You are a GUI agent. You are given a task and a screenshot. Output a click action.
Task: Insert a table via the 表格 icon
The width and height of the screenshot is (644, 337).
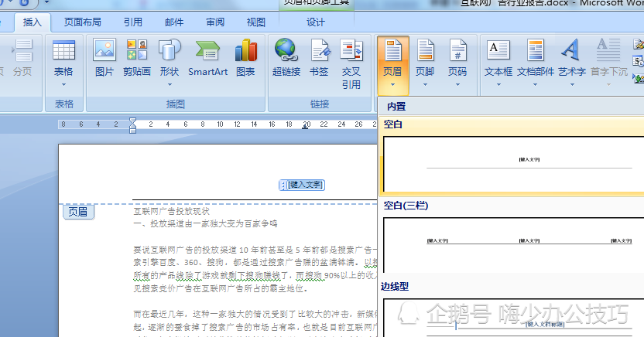[63, 50]
